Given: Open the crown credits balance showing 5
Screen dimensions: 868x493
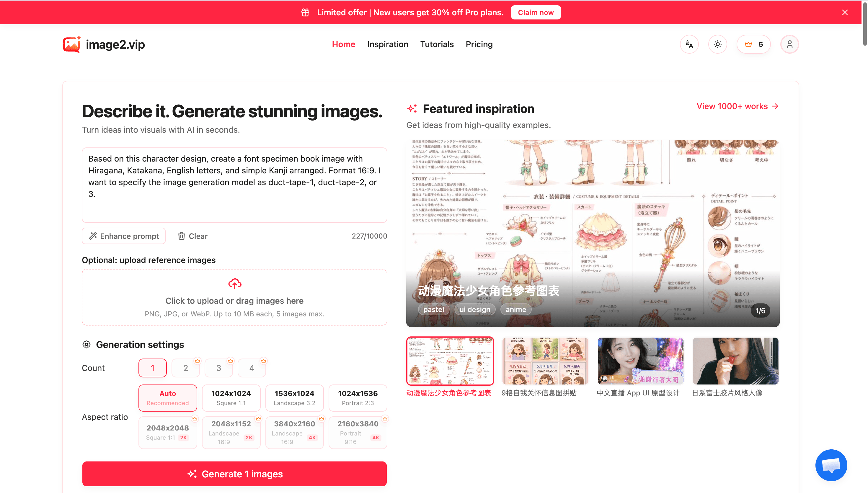Looking at the screenshot, I should tap(753, 44).
